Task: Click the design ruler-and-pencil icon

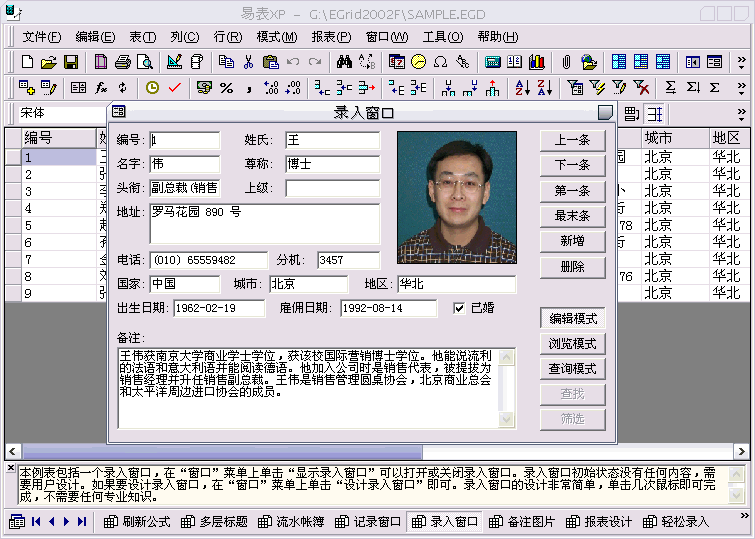Action: [x=174, y=62]
